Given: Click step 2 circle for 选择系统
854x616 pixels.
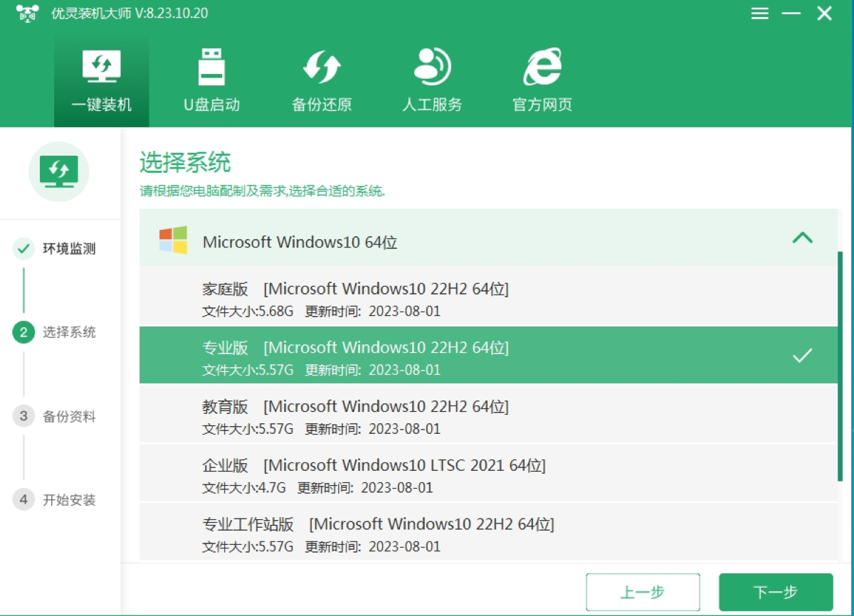Looking at the screenshot, I should [23, 332].
